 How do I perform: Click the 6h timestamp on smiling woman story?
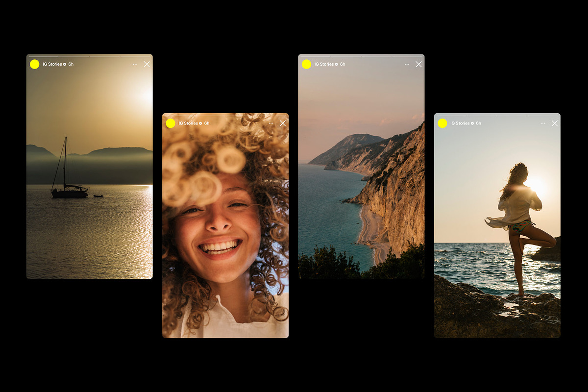[207, 123]
